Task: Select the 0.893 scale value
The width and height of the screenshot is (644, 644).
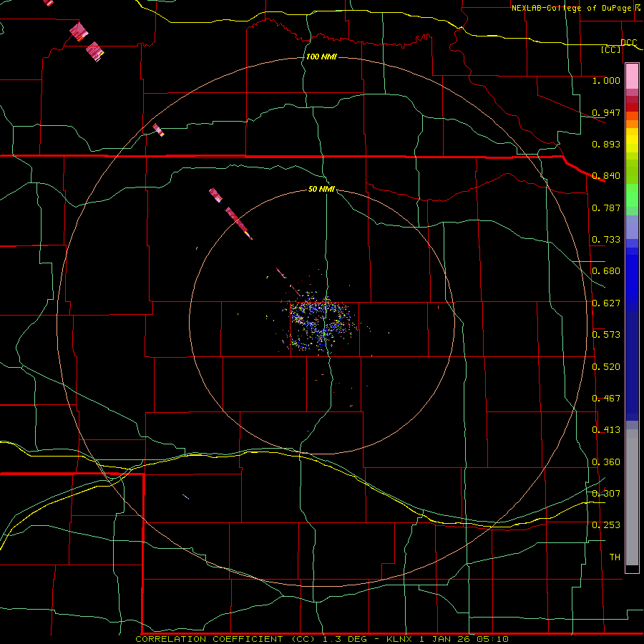Action: [x=606, y=144]
